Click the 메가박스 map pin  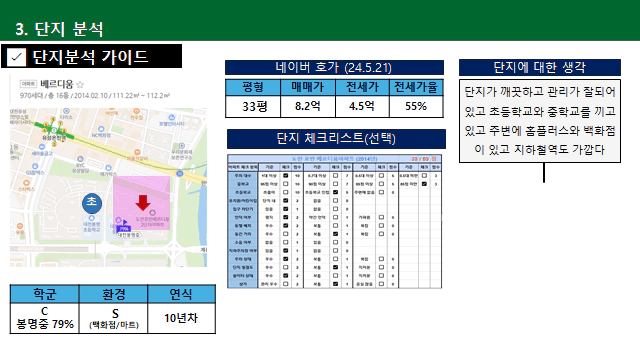[x=108, y=168]
